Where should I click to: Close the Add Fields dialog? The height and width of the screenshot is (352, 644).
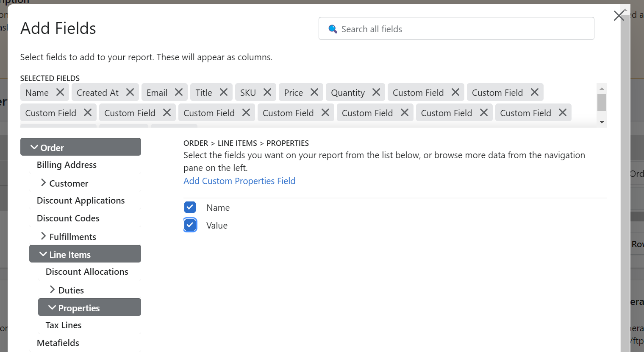coord(619,16)
